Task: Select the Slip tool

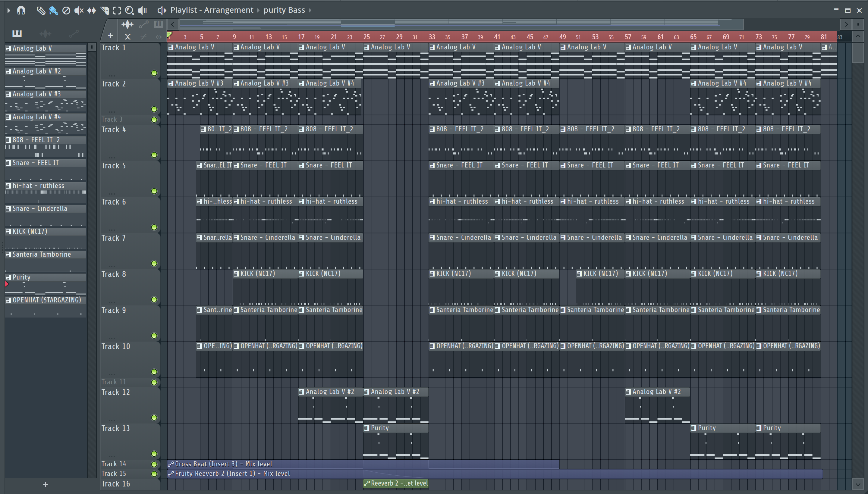Action: (91, 11)
